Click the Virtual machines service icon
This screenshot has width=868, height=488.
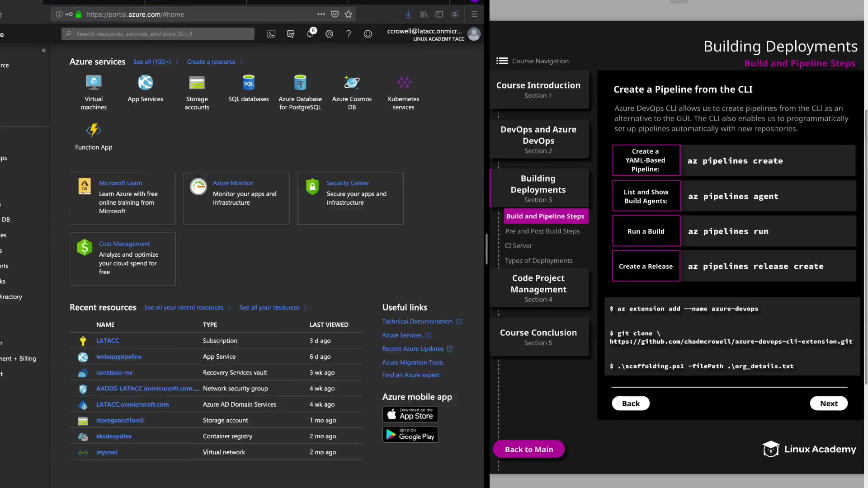(94, 83)
